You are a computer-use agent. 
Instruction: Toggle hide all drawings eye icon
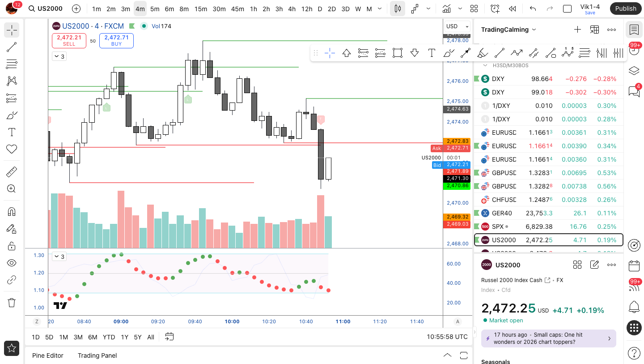[12, 263]
